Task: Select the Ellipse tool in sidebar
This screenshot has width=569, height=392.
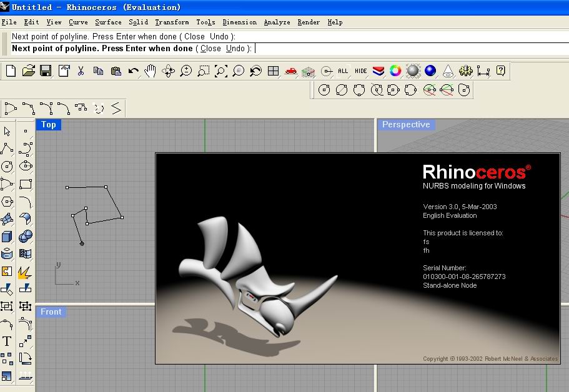Action: 26,166
